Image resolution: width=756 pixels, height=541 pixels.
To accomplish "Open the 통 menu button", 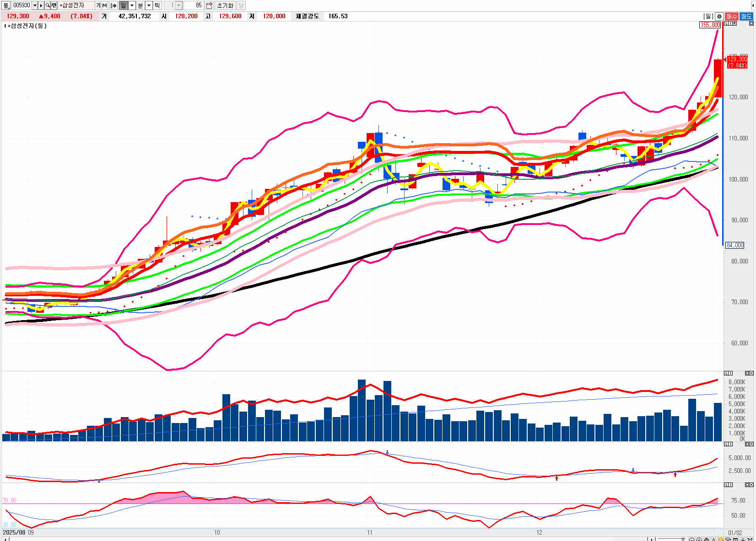I will tap(6, 5).
